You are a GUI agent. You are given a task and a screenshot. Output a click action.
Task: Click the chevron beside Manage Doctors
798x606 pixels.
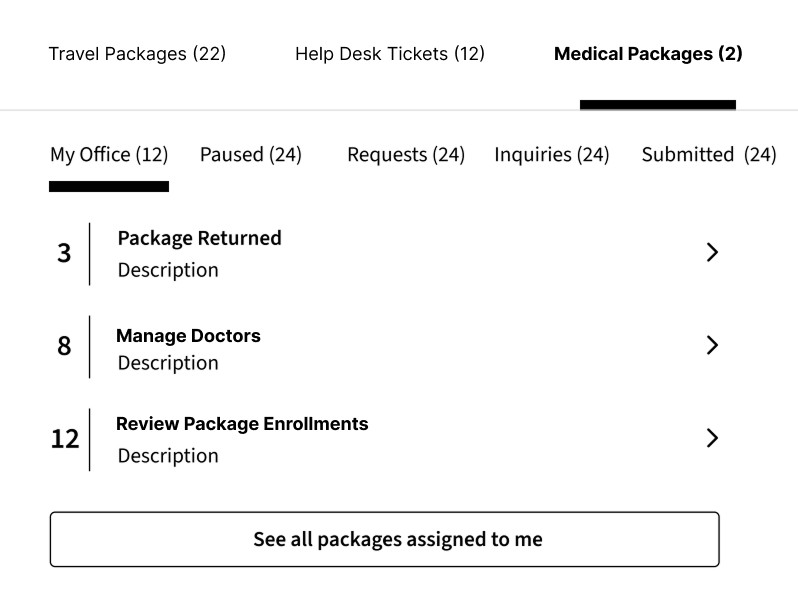(x=712, y=345)
